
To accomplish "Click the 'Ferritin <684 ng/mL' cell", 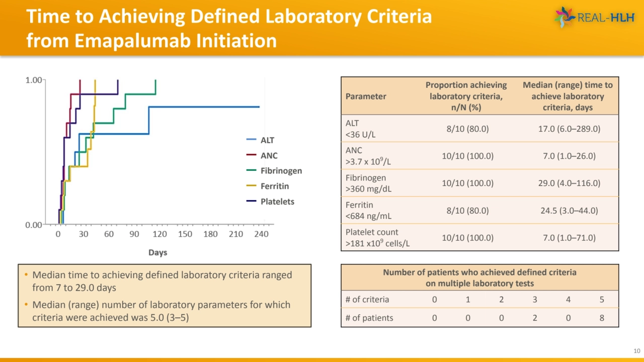I will point(368,211).
